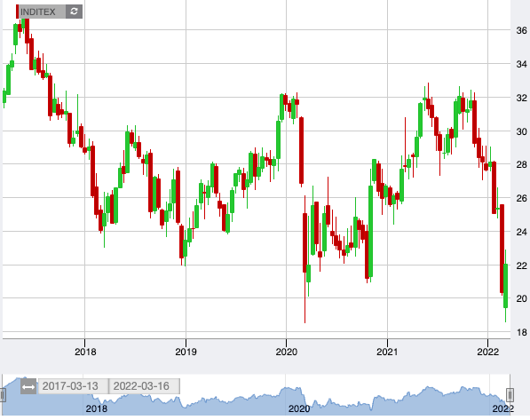Image resolution: width=530 pixels, height=420 pixels.
Task: Click the 2018 label in the navigator
Action: 97,408
